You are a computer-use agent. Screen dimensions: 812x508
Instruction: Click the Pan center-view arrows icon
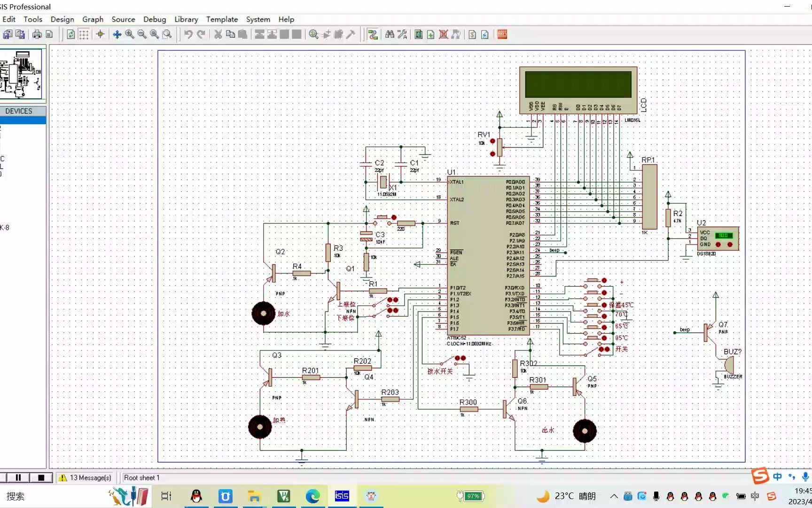(x=117, y=34)
